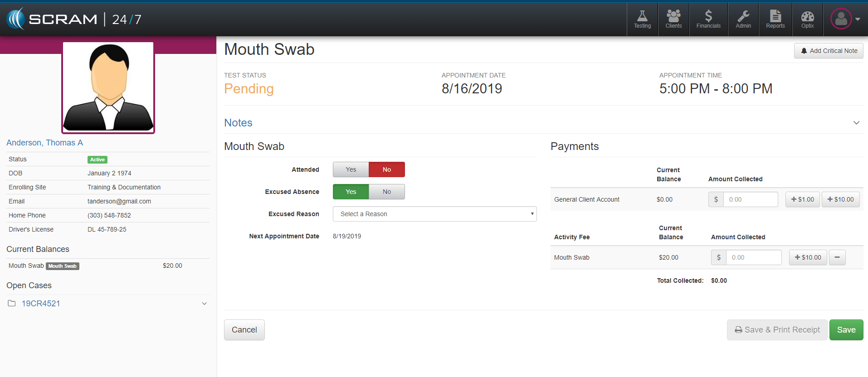Image resolution: width=868 pixels, height=377 pixels.
Task: Expand the Notes section chevron
Action: click(856, 123)
